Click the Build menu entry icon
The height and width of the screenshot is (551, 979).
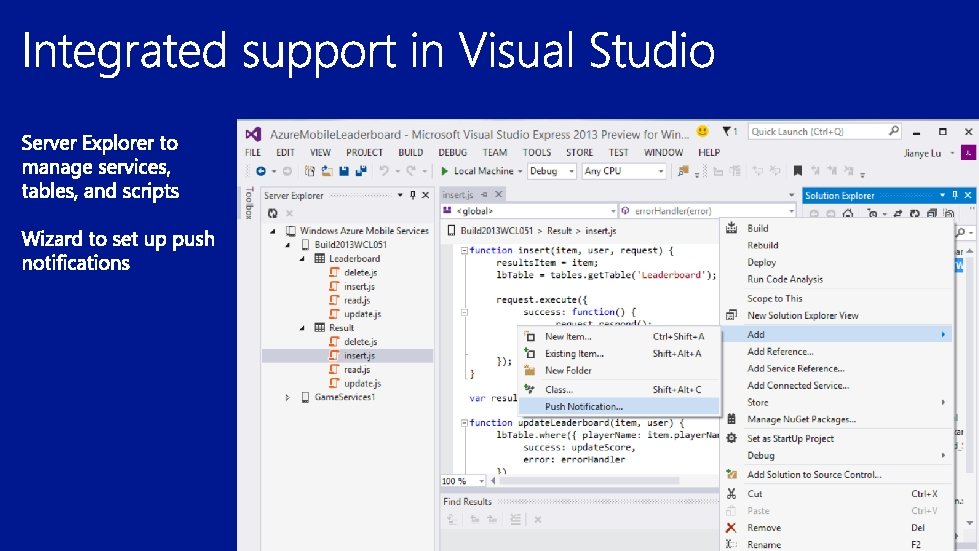click(x=731, y=228)
